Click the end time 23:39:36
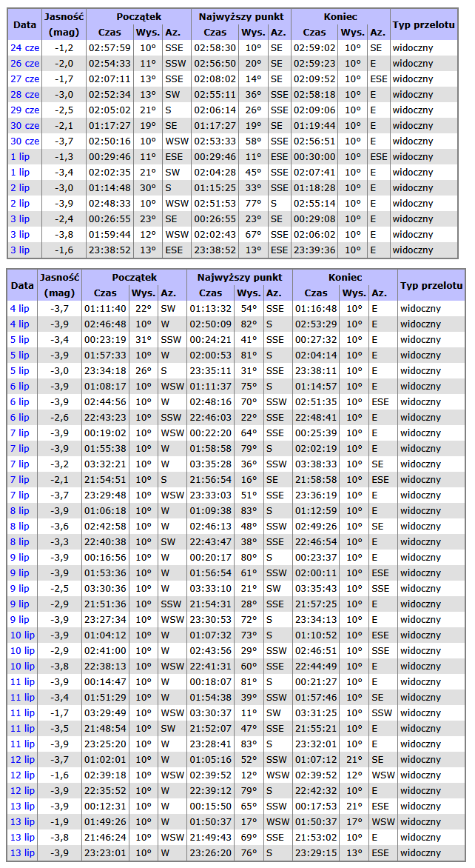 tap(314, 250)
